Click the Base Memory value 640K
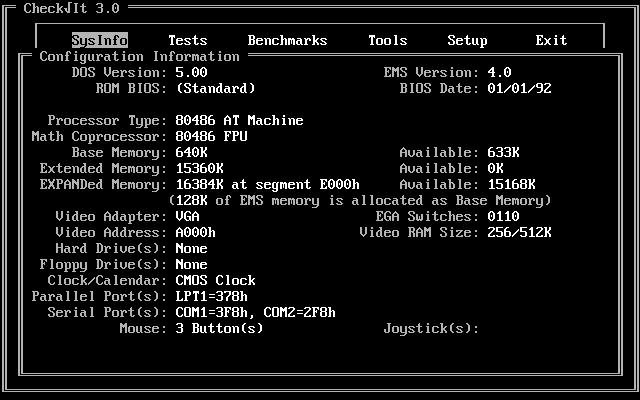Image resolution: width=640 pixels, height=400 pixels. [x=191, y=152]
